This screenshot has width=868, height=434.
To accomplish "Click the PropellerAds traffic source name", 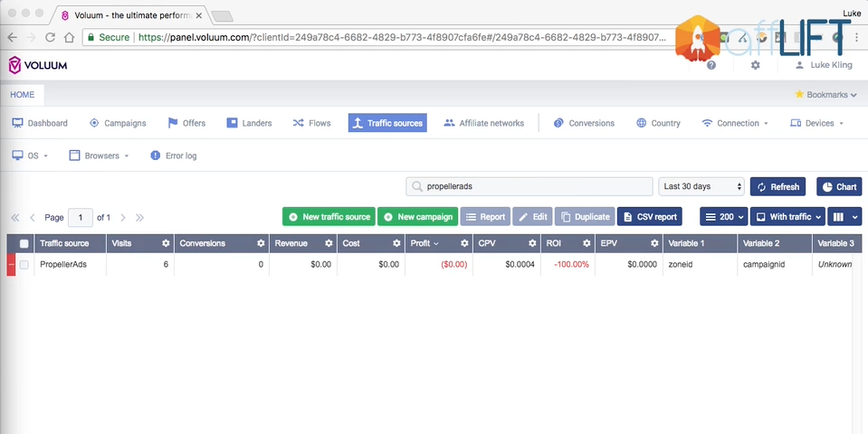I will coord(63,264).
